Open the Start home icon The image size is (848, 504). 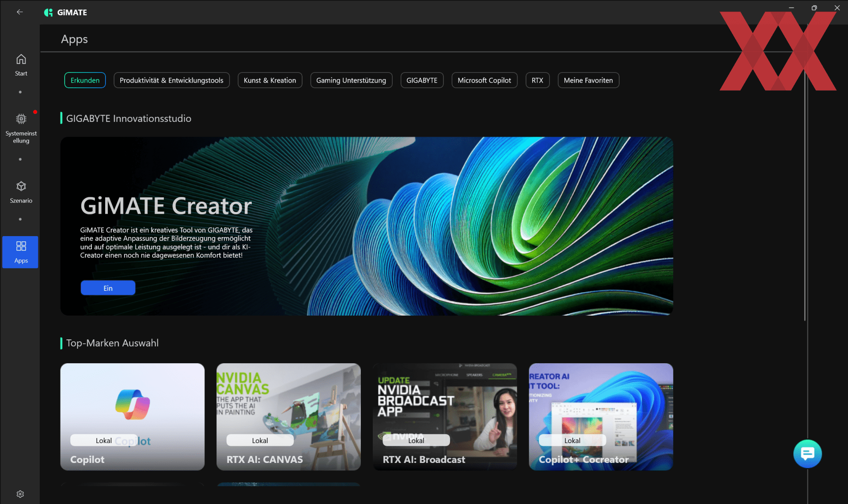[x=21, y=60]
